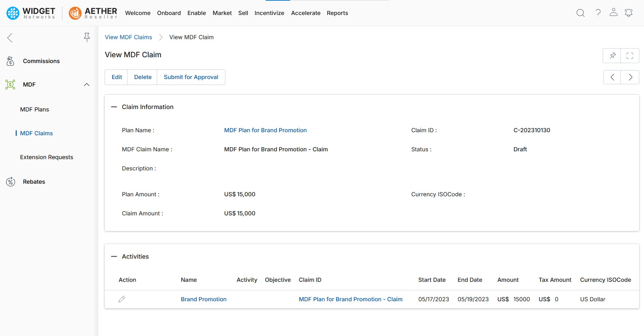Open the notifications bell icon

pyautogui.click(x=628, y=13)
